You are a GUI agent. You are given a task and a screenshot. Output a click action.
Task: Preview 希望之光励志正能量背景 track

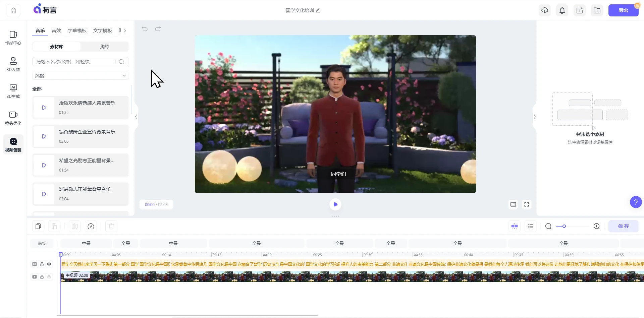tap(44, 165)
